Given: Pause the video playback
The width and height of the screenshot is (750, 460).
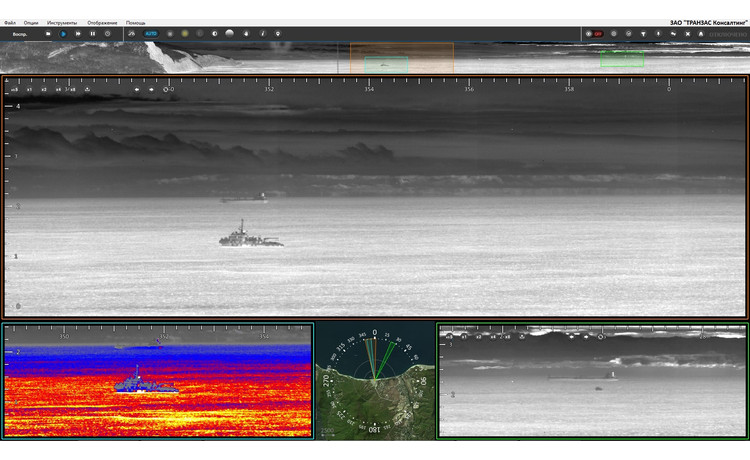Looking at the screenshot, I should click(x=92, y=33).
